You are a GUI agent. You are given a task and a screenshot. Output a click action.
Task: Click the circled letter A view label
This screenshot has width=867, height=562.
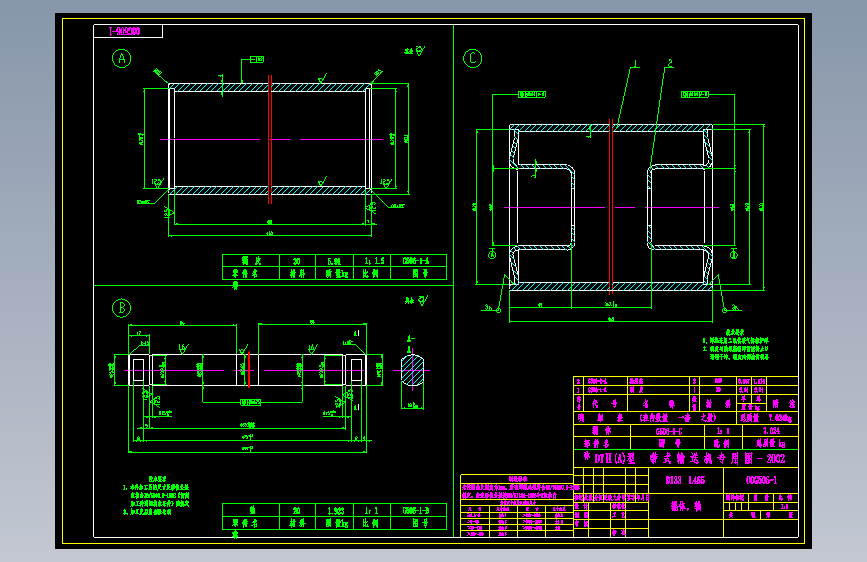pos(121,59)
